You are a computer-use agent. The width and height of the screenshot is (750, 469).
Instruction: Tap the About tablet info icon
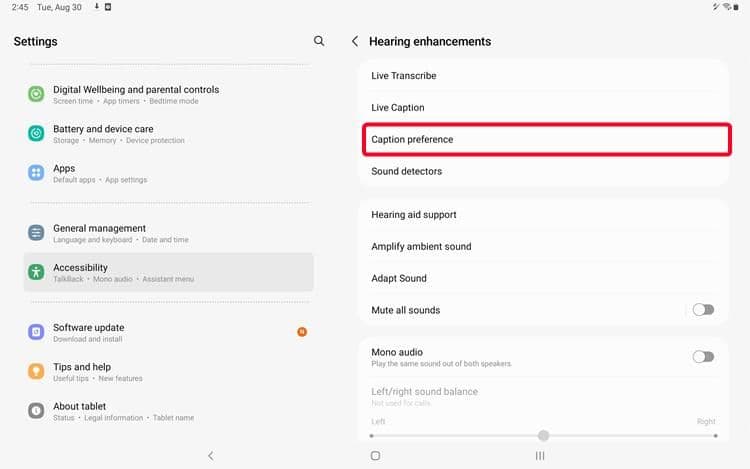(36, 411)
